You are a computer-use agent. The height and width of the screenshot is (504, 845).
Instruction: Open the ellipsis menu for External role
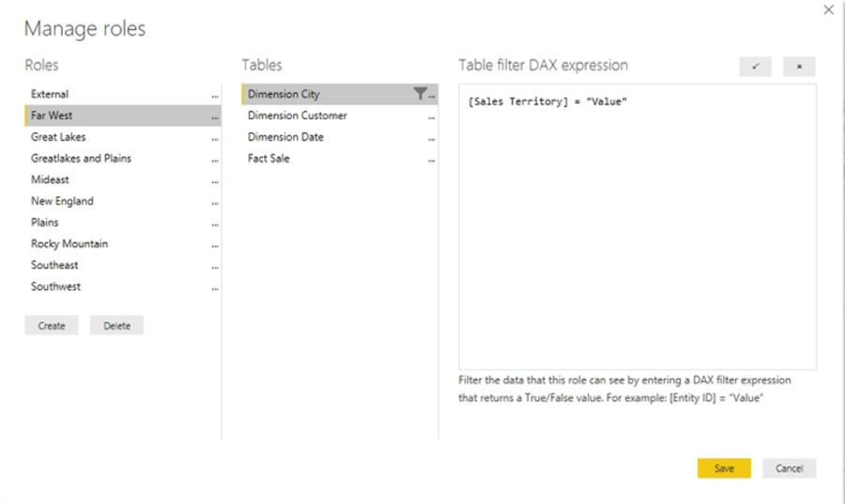[216, 95]
